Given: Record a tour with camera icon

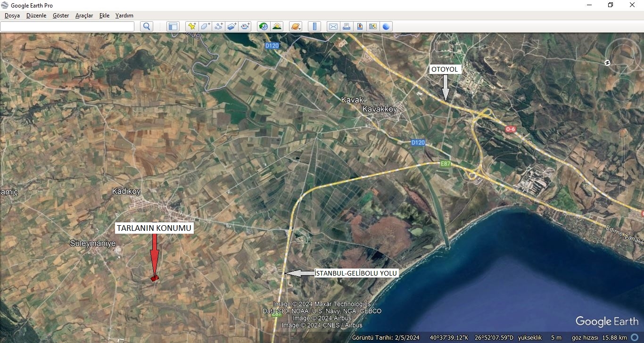Looking at the screenshot, I should tap(246, 26).
